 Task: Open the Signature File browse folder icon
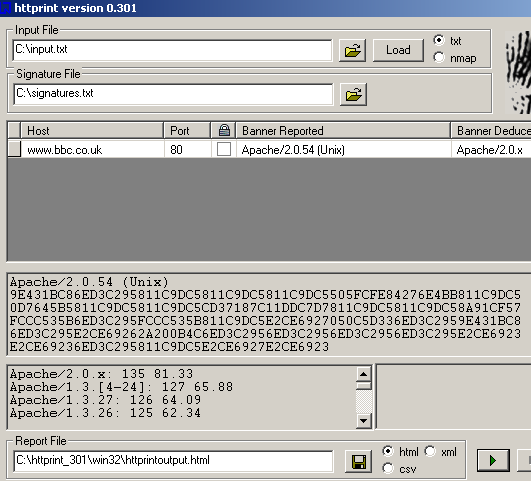(353, 94)
